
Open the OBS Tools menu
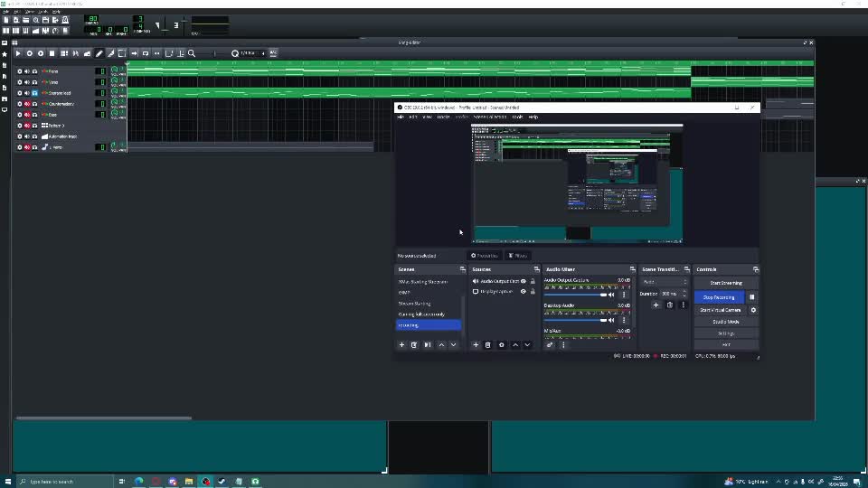[518, 117]
